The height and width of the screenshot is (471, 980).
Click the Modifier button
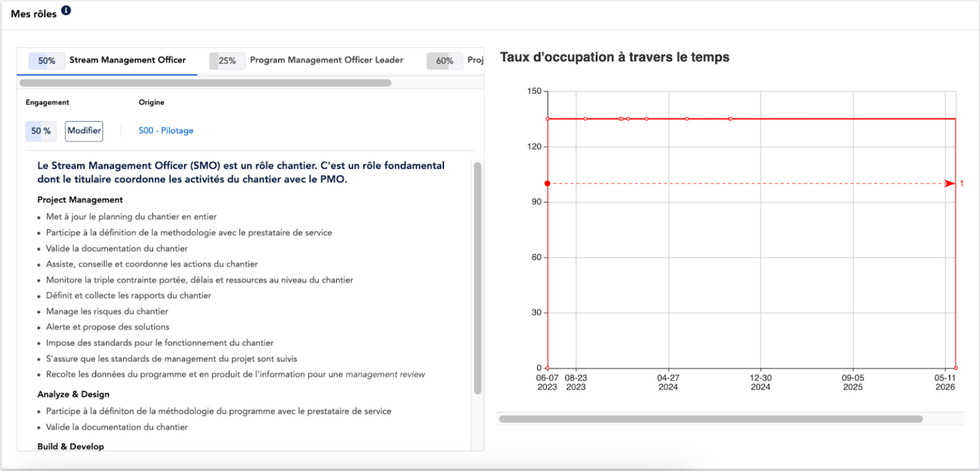point(84,131)
